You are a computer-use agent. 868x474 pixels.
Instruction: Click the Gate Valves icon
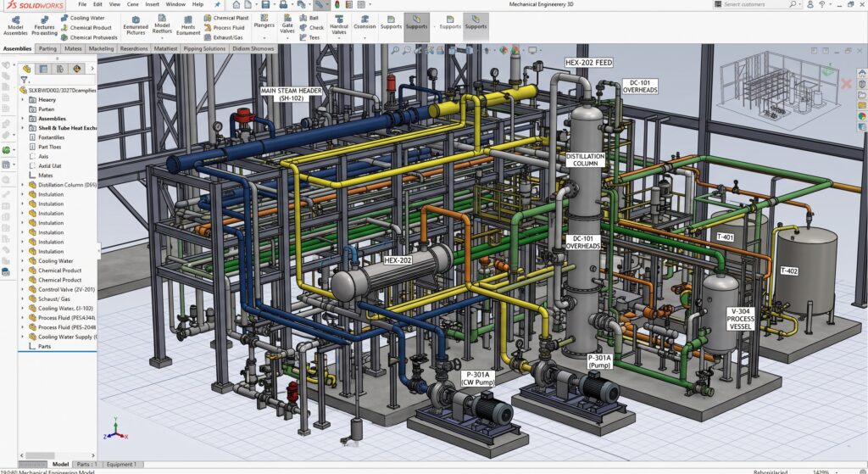click(287, 25)
